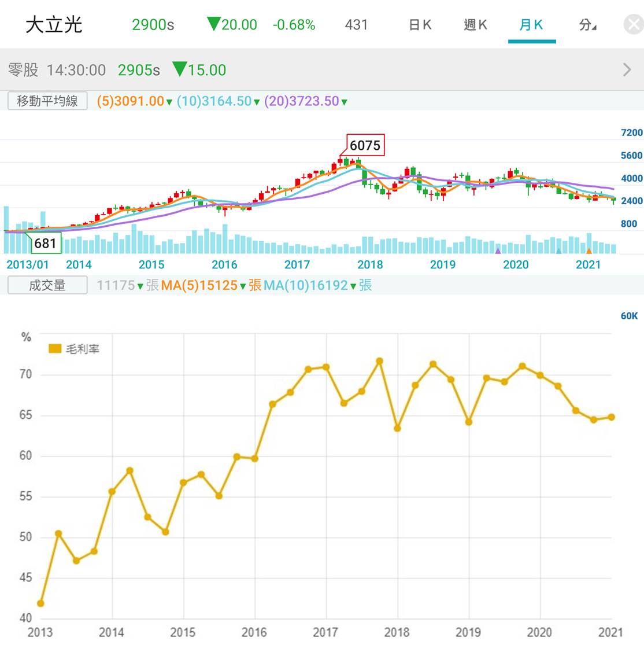Toggle the 毛利率 legend swatch
The height and width of the screenshot is (652, 644).
(x=55, y=348)
